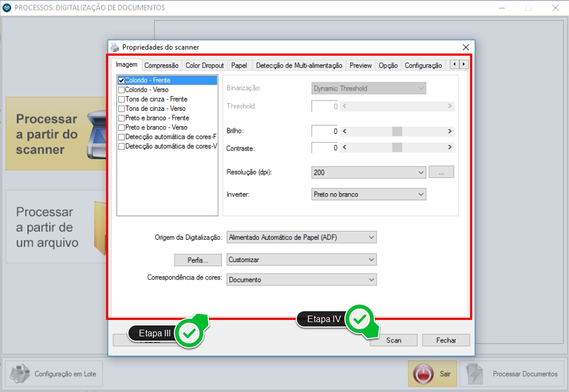Image resolution: width=569 pixels, height=392 pixels.
Task: Click the Scan button
Action: (x=394, y=340)
